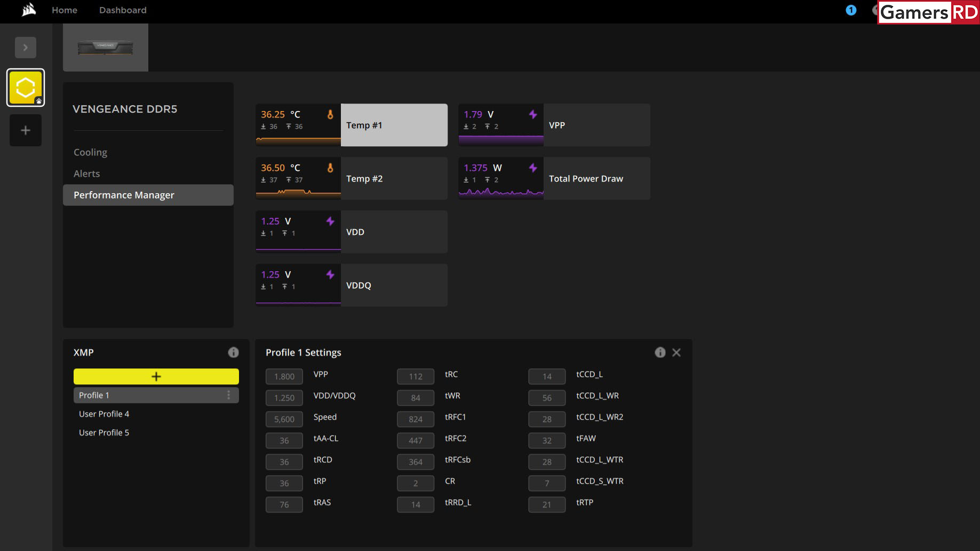This screenshot has height=551, width=980.
Task: Click the tRC 112 value field
Action: click(x=416, y=376)
